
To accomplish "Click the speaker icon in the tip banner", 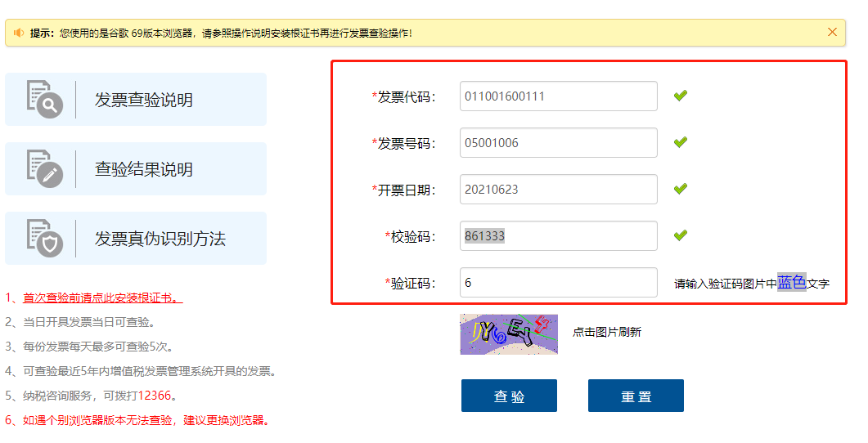I will 19,33.
